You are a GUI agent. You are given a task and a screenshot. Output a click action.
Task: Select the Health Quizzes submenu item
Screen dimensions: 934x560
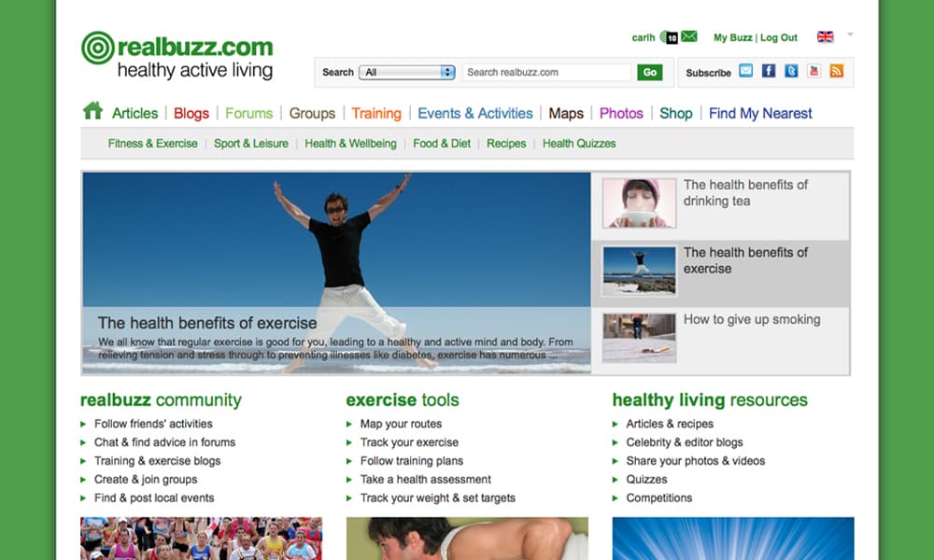[x=579, y=144]
